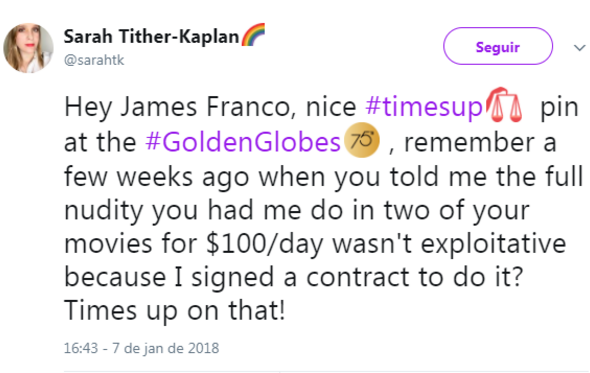Click Sarah Tither-Kaplan's profile avatar
This screenshot has width=590, height=373.
(28, 48)
